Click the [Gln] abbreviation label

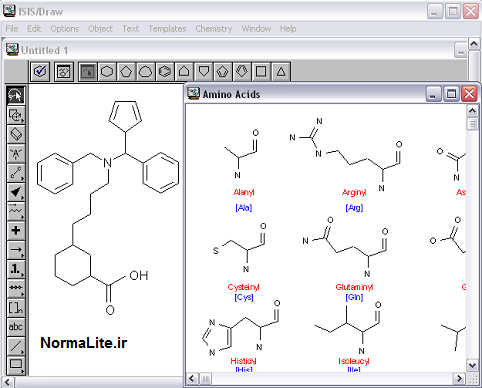pyautogui.click(x=354, y=297)
